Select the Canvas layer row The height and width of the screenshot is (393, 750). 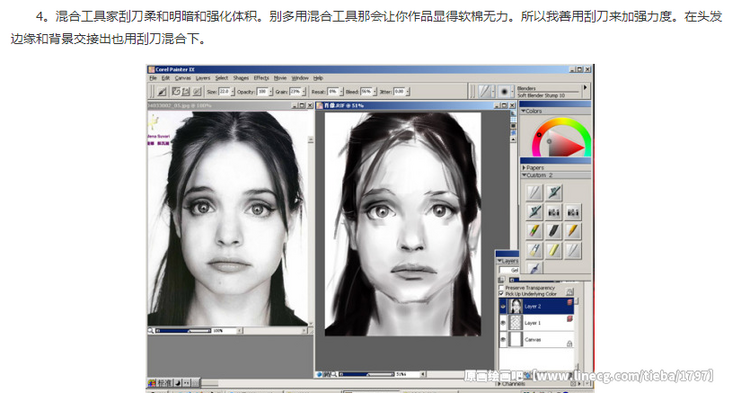(x=536, y=339)
